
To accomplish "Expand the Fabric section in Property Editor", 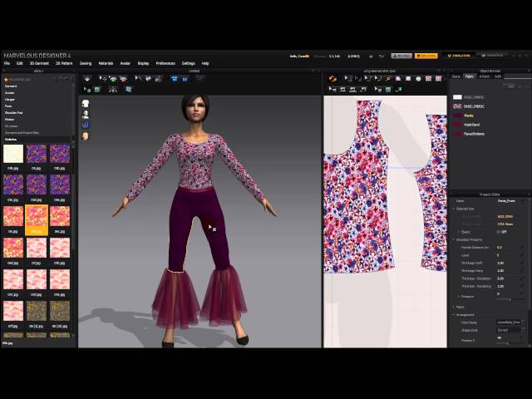I will pyautogui.click(x=454, y=307).
